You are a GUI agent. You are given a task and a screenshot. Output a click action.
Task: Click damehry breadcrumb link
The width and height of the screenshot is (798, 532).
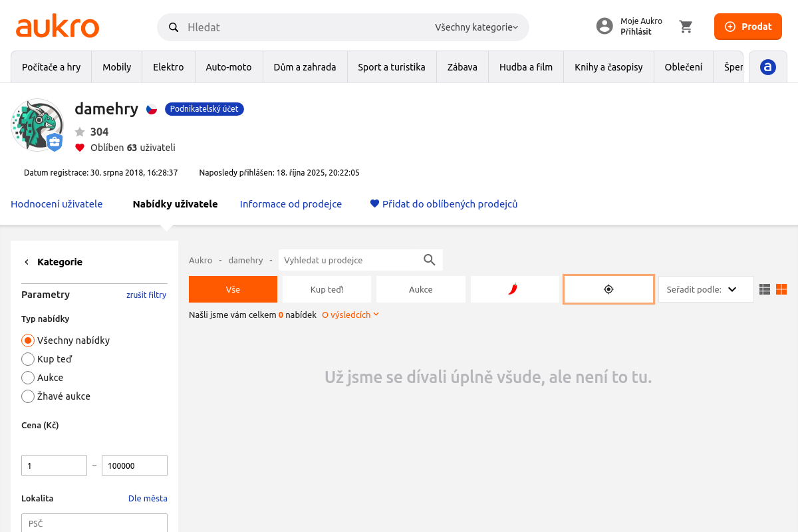click(x=245, y=260)
